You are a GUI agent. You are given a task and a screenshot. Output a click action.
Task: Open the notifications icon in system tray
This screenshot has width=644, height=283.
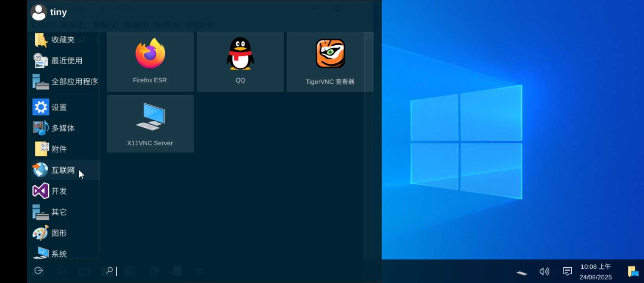point(567,272)
